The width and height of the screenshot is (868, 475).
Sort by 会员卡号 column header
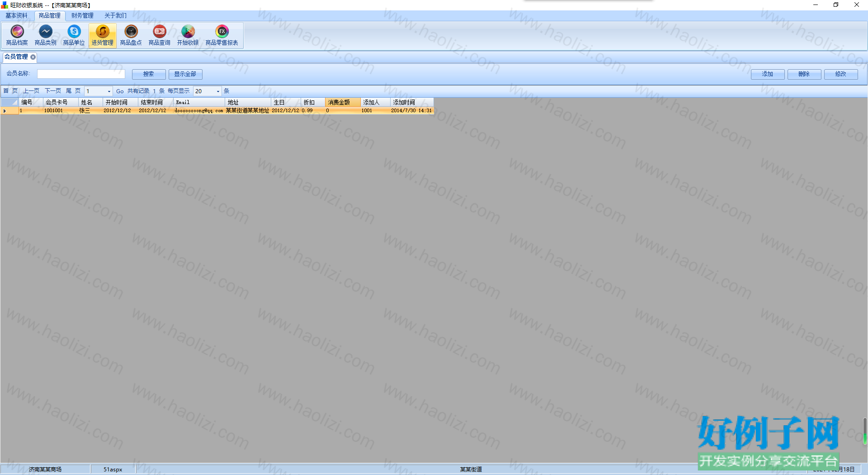[61, 103]
